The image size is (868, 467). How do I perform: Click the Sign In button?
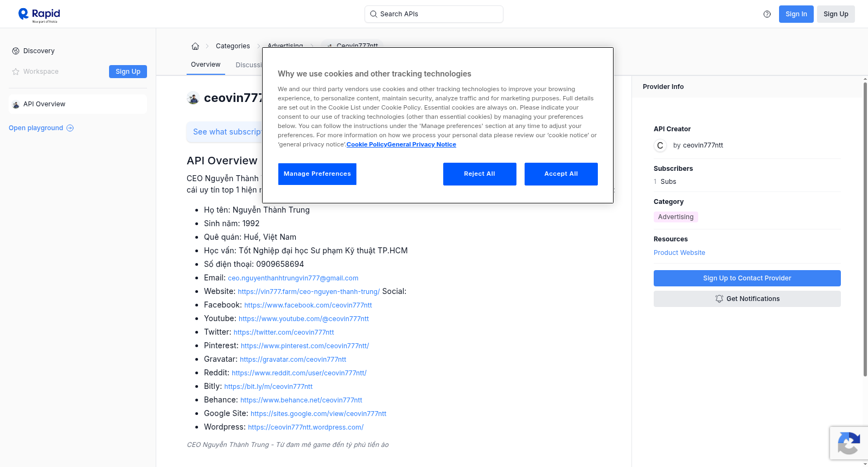pos(796,14)
